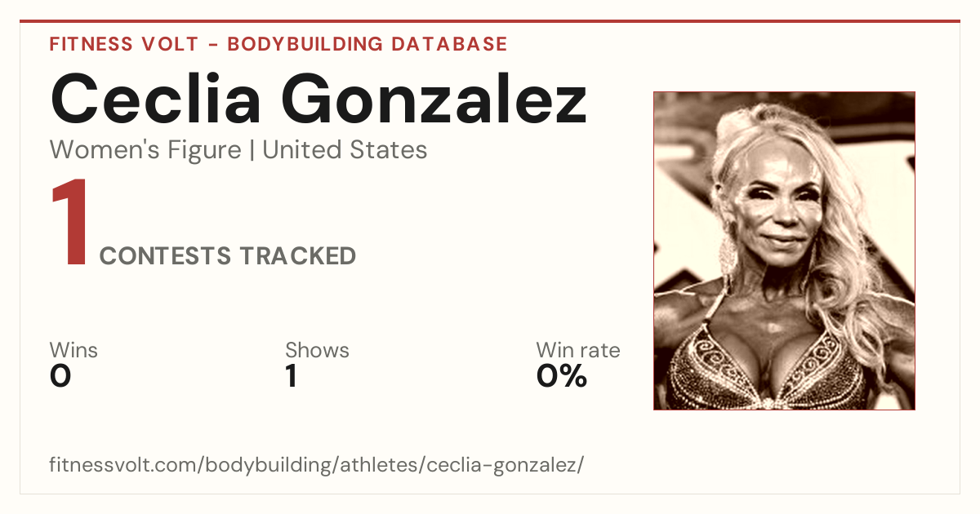Click the Win rate label
The height and width of the screenshot is (514, 980).
tap(578, 351)
